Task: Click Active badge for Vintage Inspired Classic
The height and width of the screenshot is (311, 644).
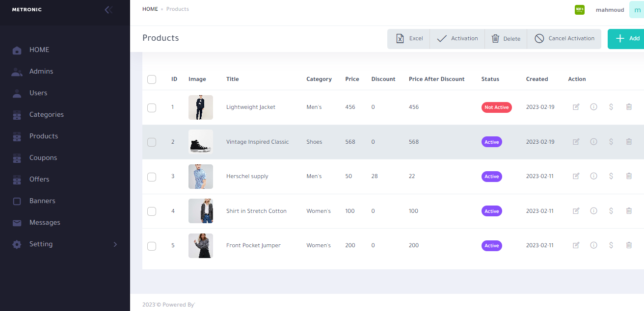Action: [x=491, y=142]
